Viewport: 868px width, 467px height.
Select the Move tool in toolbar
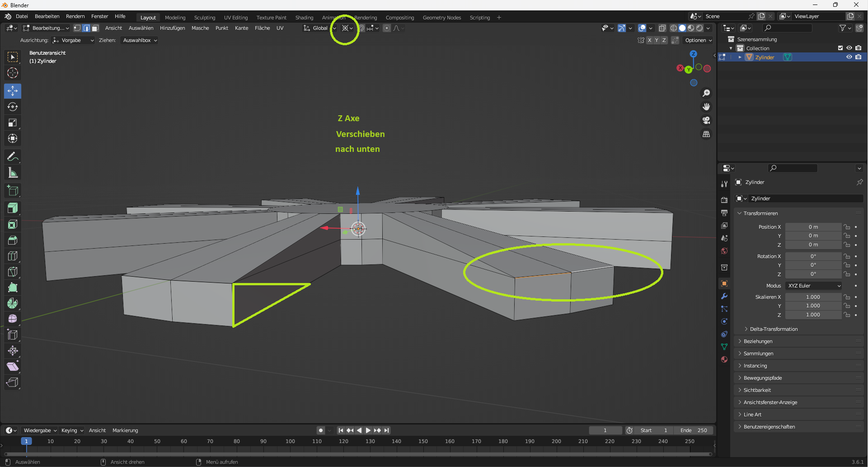pyautogui.click(x=13, y=91)
